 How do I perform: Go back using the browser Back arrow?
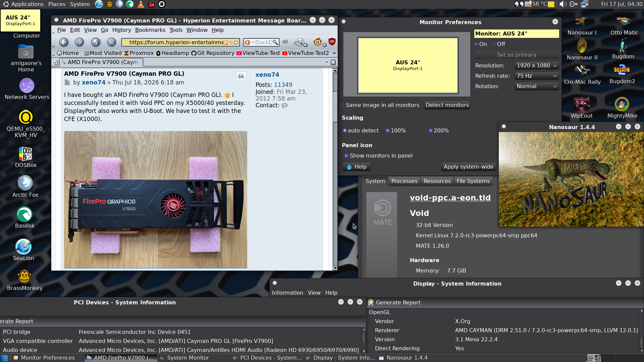pyautogui.click(x=63, y=42)
